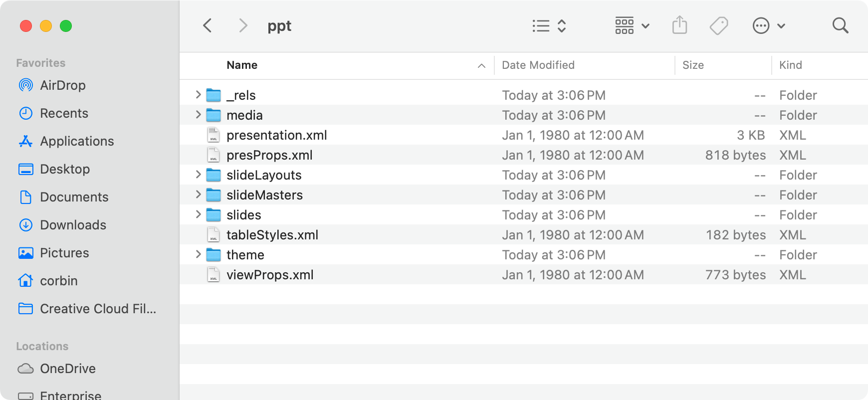Expand the slideLayouts folder disclosure arrow
This screenshot has width=868, height=400.
(198, 175)
